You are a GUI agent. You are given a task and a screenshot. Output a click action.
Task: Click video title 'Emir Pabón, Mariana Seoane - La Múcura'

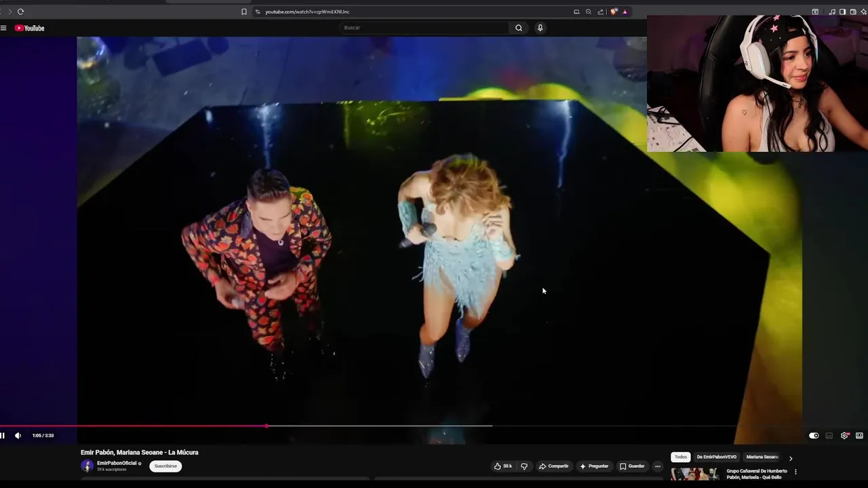140,452
